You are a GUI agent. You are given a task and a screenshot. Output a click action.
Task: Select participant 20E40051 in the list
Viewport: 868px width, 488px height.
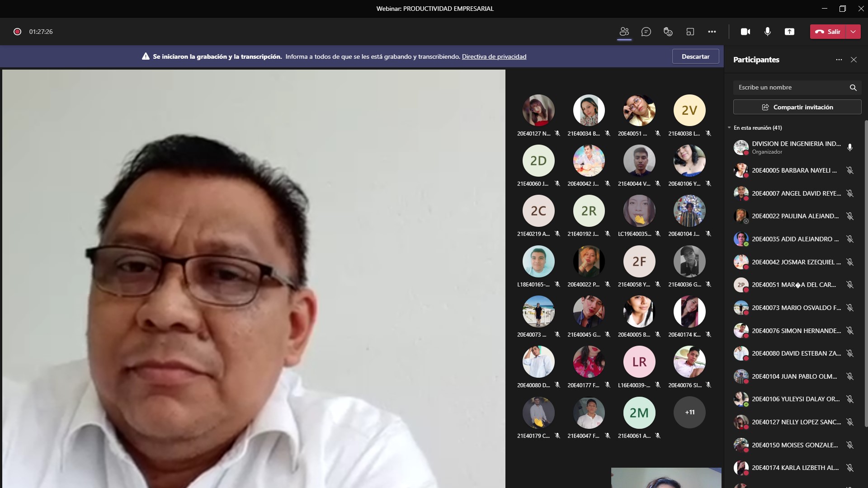[x=795, y=285]
